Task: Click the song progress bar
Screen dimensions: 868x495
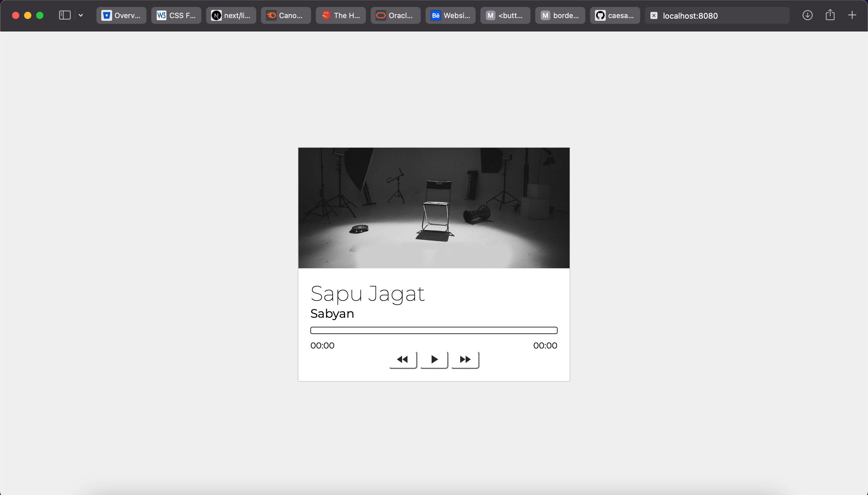Action: point(434,330)
